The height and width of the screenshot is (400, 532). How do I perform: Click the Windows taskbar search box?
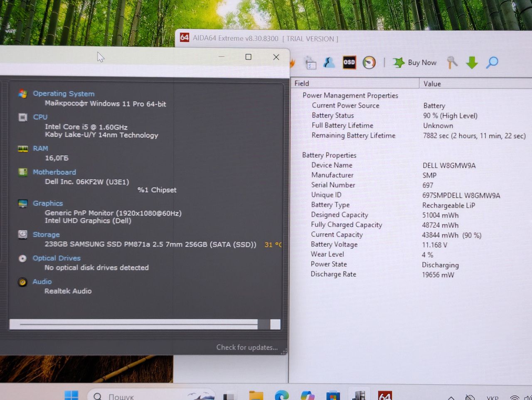(152, 396)
